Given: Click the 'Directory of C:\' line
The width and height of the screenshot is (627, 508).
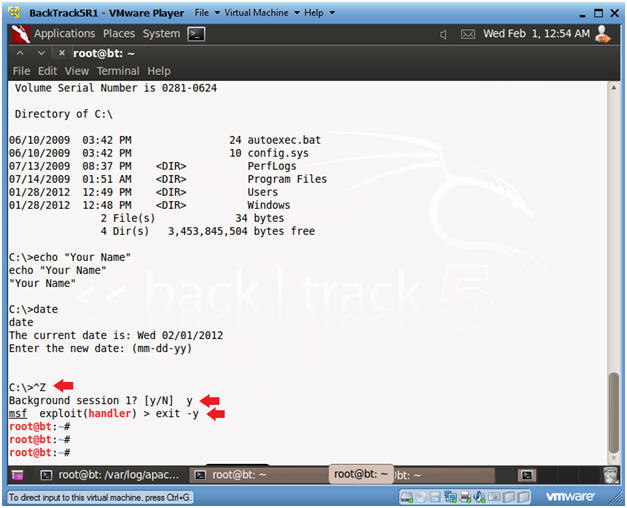Looking at the screenshot, I should (64, 114).
